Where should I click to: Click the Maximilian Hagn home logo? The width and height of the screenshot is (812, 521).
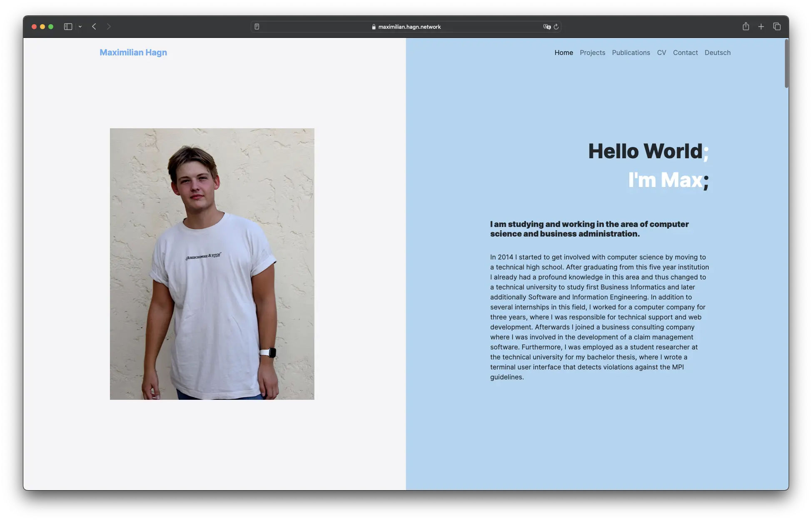133,53
